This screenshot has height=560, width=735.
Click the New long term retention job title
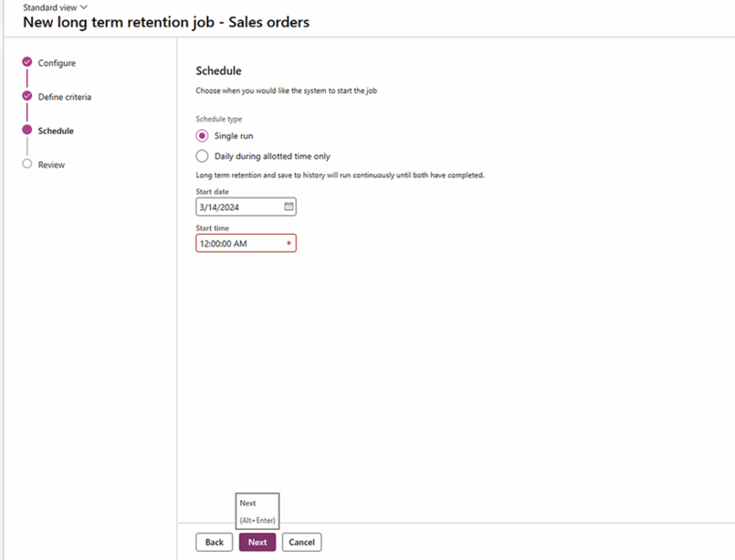tap(166, 22)
